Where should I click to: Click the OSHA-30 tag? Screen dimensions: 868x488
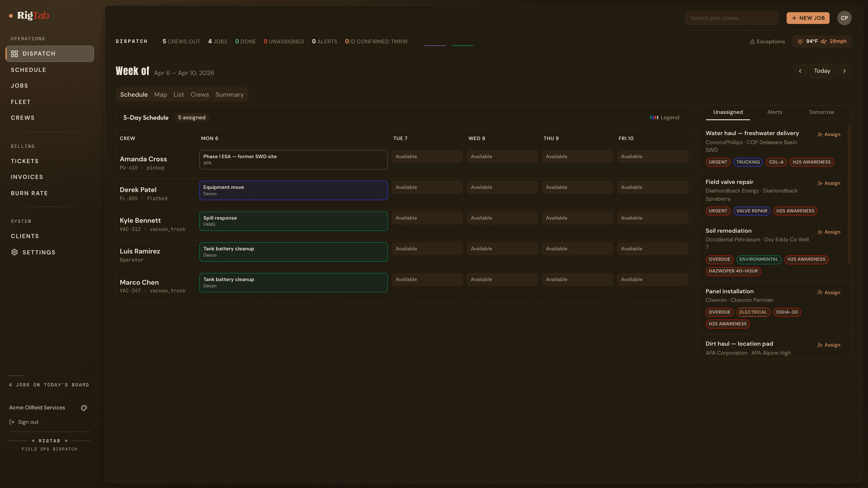coord(786,312)
